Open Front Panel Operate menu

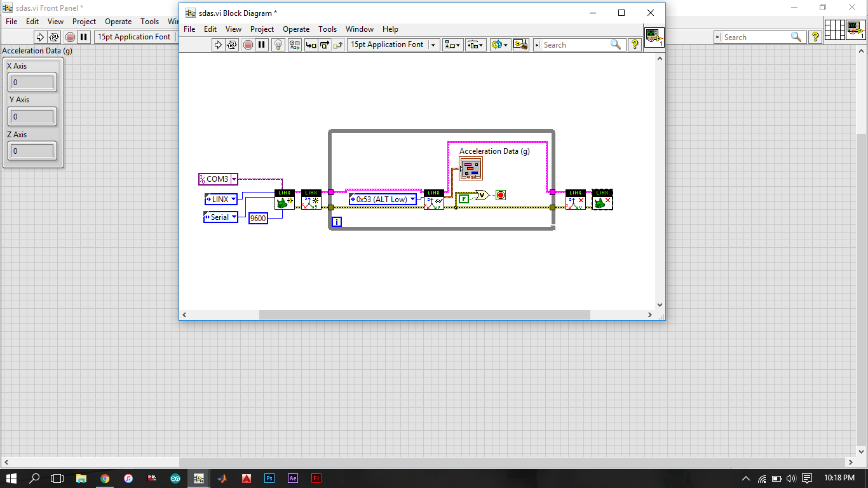[x=118, y=22]
